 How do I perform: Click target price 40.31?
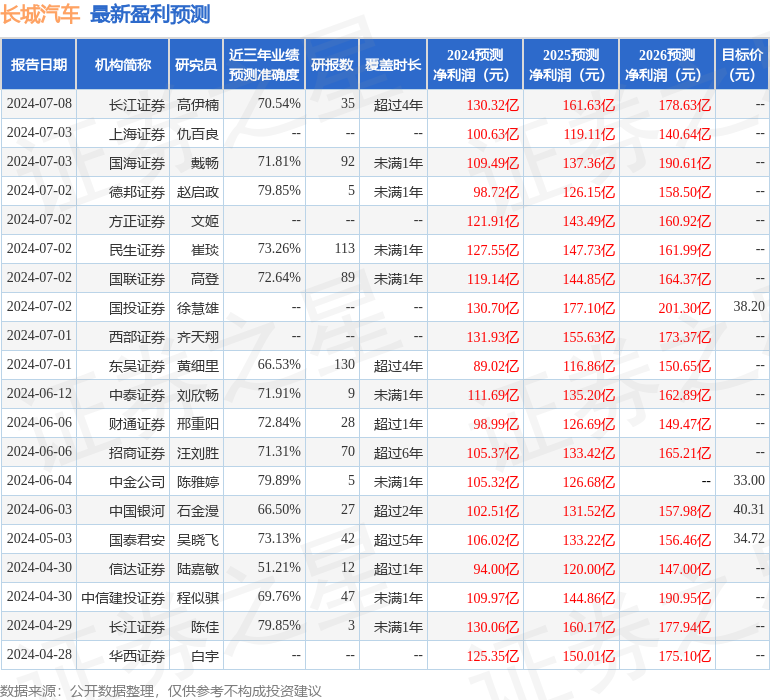749,509
